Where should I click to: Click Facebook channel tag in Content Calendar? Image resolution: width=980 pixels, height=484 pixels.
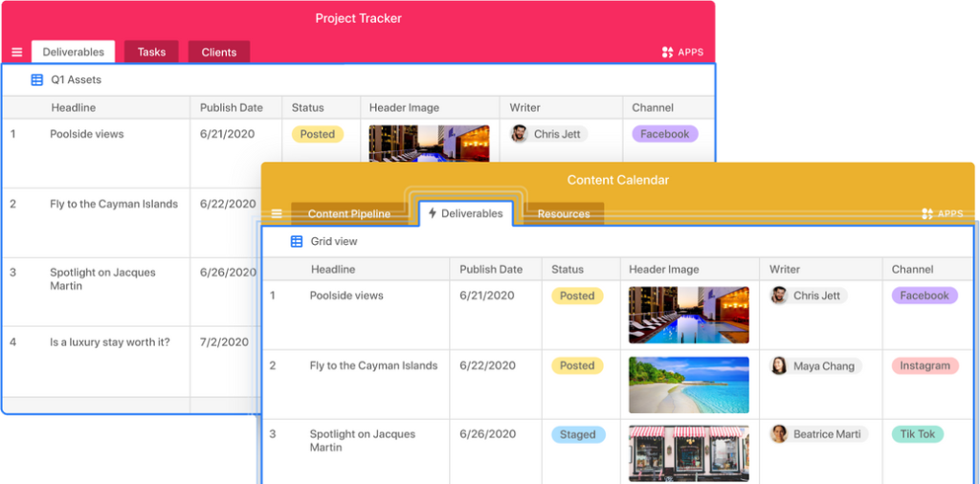924,296
